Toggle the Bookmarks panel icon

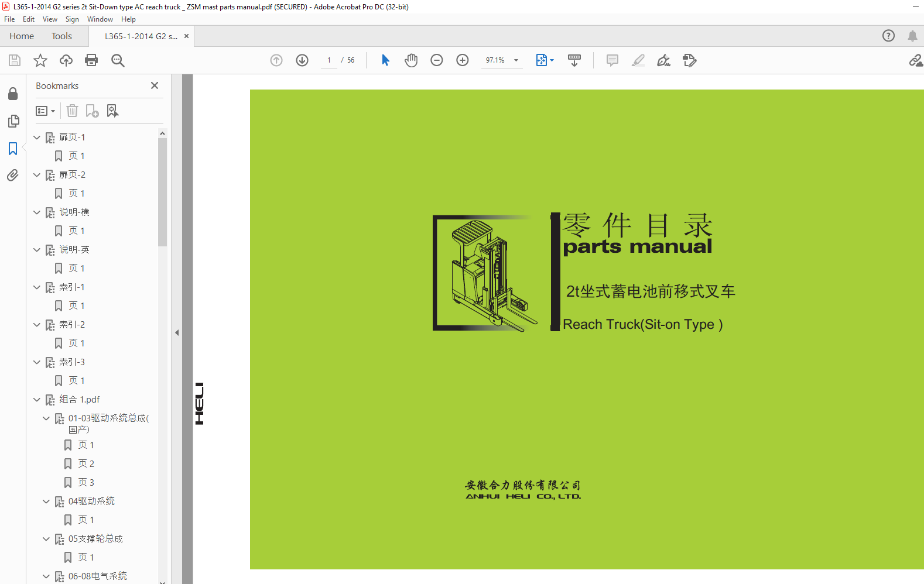[13, 149]
